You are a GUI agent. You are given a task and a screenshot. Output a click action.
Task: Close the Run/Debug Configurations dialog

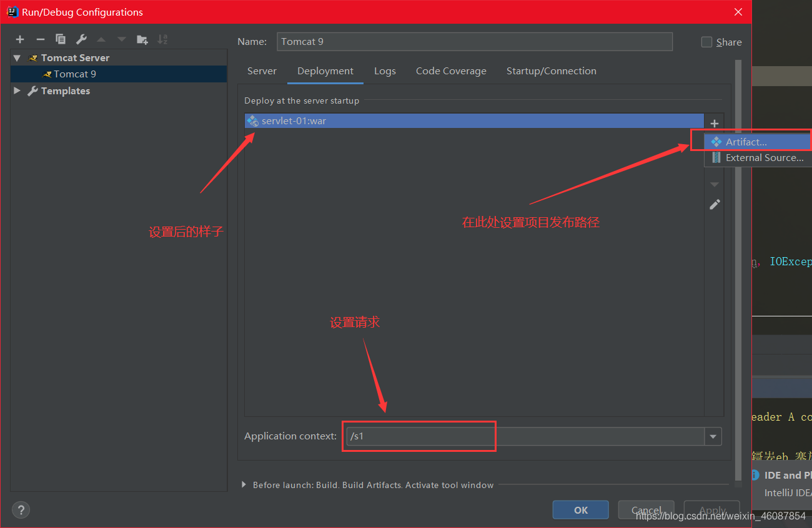point(738,12)
